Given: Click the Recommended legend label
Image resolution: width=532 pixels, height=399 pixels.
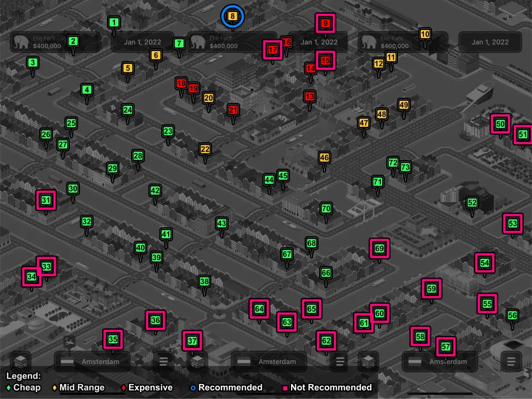Looking at the screenshot, I should coord(230,387).
